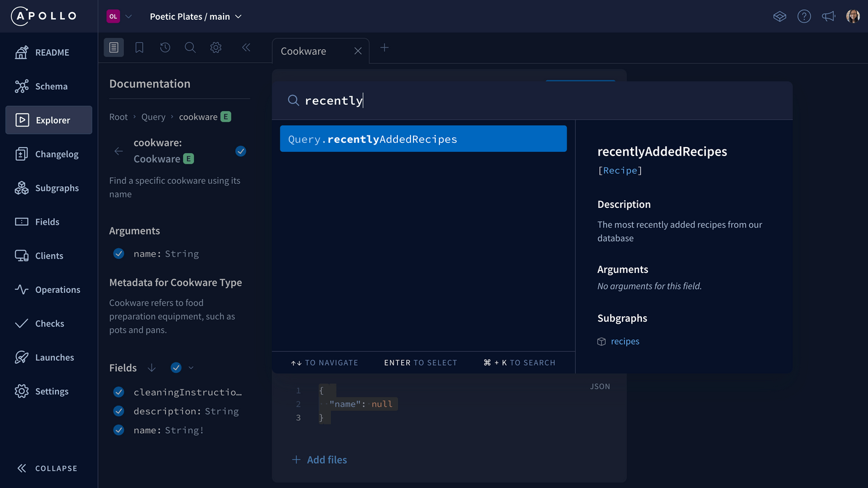Click the help question mark icon

[x=804, y=16]
